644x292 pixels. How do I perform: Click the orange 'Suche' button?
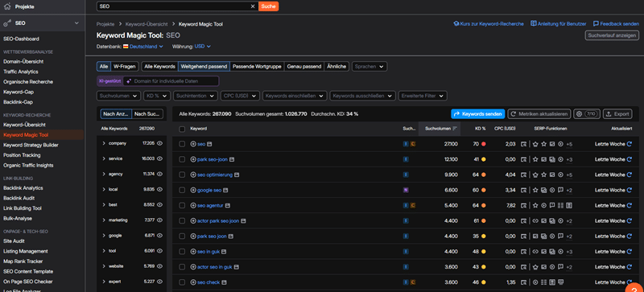269,6
